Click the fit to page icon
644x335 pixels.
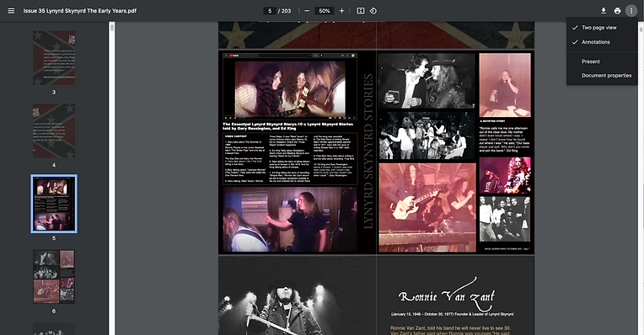pyautogui.click(x=361, y=11)
